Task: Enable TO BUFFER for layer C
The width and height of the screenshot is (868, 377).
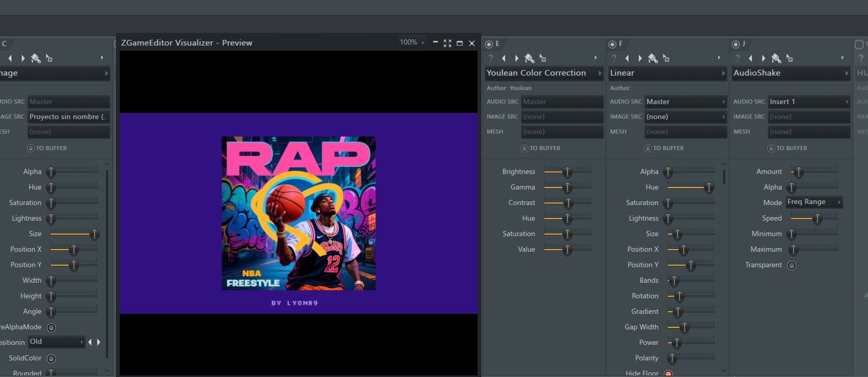Action: click(31, 148)
